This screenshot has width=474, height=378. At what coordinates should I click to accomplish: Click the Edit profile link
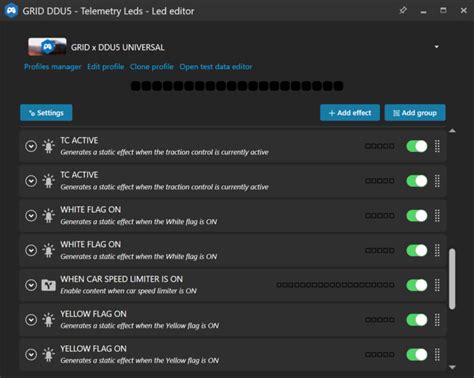[105, 67]
